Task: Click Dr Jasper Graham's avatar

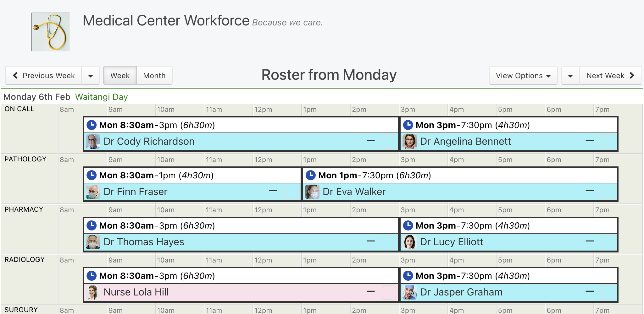Action: pyautogui.click(x=409, y=292)
